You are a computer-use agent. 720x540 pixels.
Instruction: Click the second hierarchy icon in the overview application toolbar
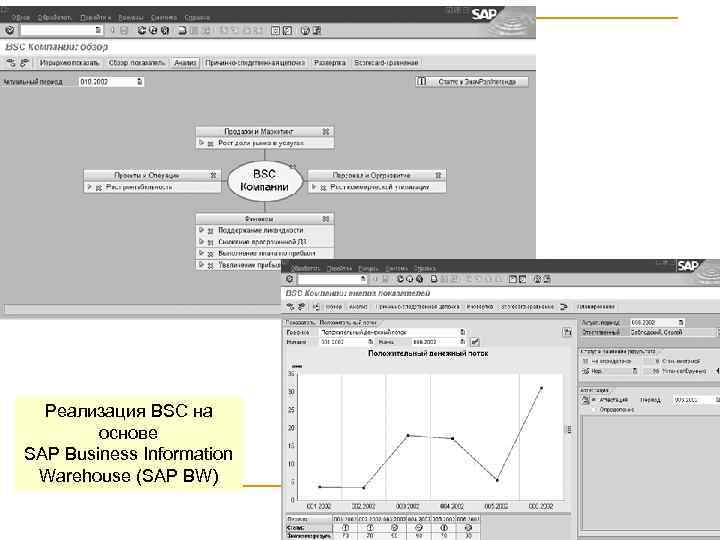click(24, 62)
